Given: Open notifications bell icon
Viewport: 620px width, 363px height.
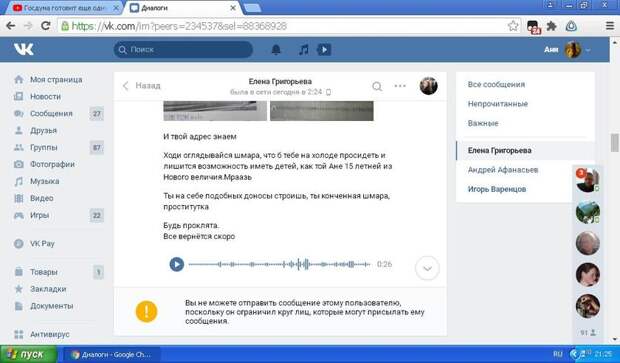Looking at the screenshot, I should (276, 50).
